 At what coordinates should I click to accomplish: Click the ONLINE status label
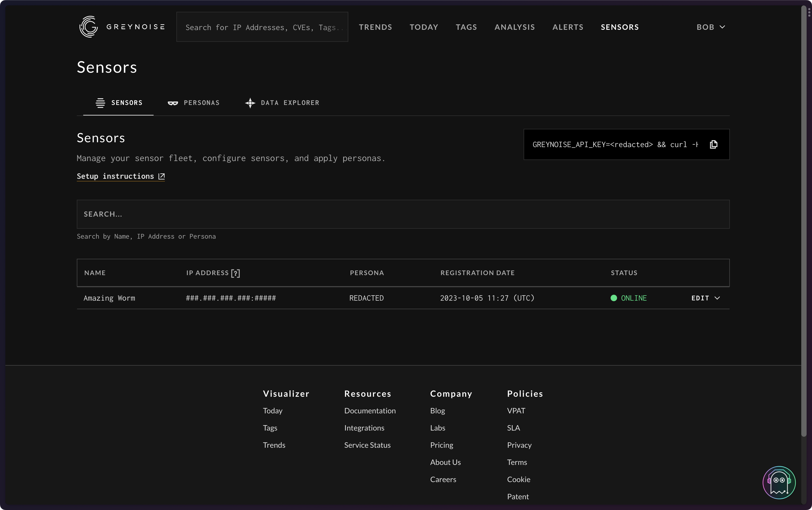point(634,298)
